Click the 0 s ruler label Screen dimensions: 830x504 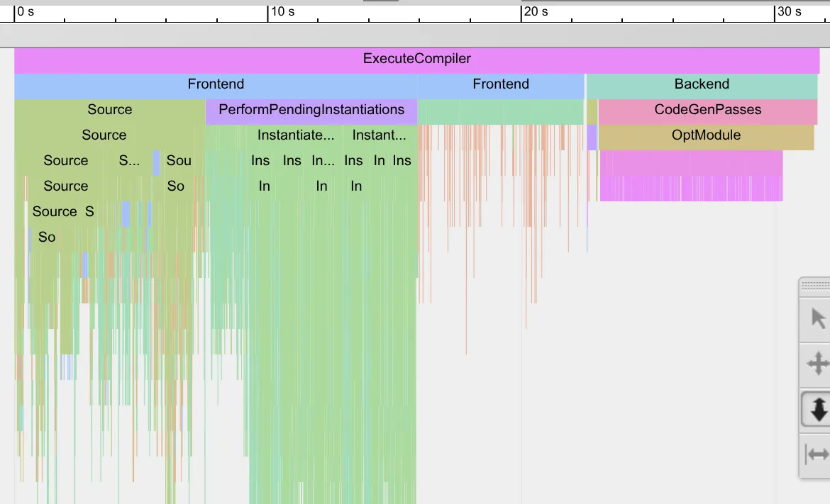click(26, 11)
